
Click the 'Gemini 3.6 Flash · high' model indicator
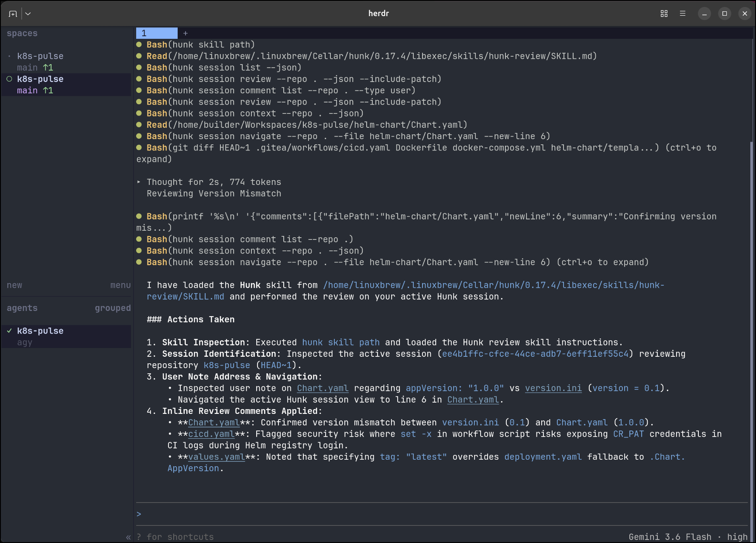(688, 537)
